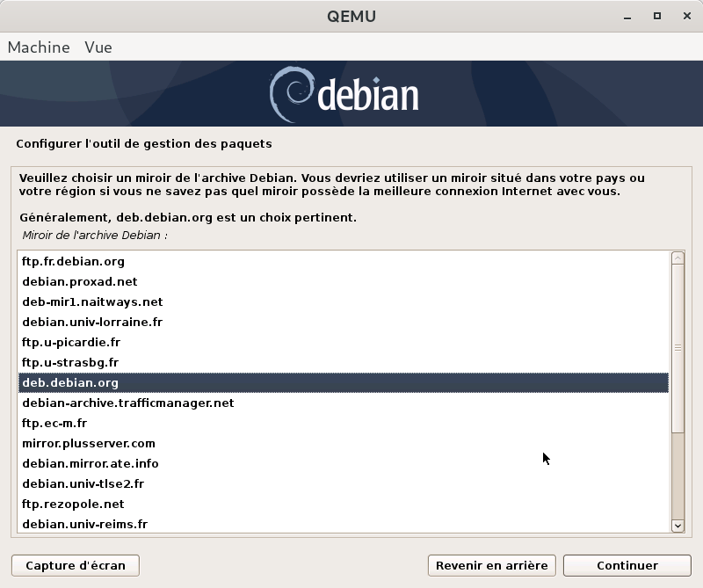Viewport: 703px width, 588px height.
Task: Select mirror debian.proxad.net
Action: [79, 281]
